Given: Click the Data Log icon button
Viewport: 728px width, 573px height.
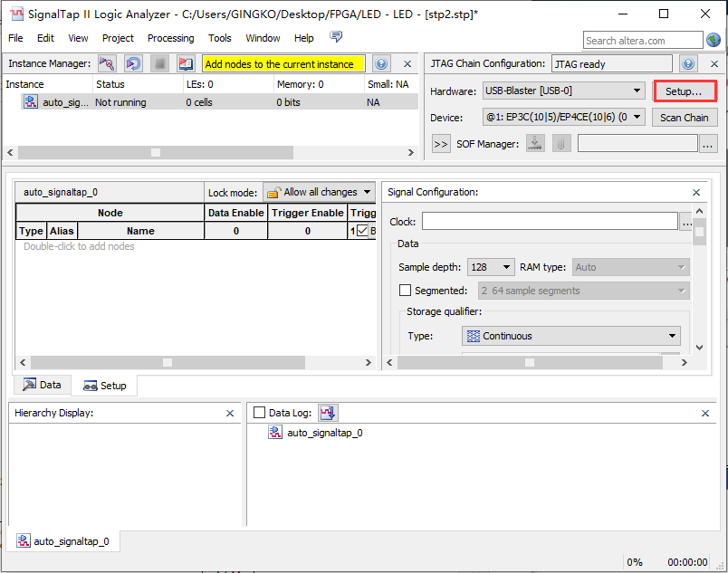Looking at the screenshot, I should tap(328, 413).
